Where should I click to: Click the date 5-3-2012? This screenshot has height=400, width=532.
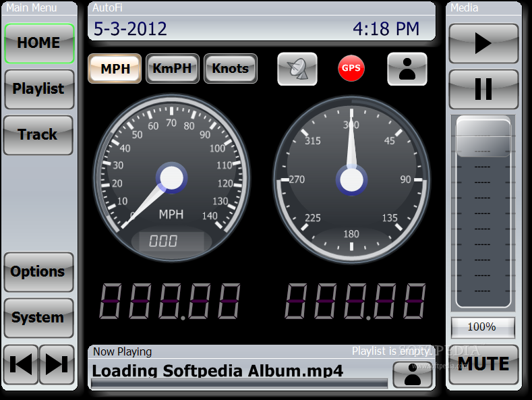coord(130,29)
